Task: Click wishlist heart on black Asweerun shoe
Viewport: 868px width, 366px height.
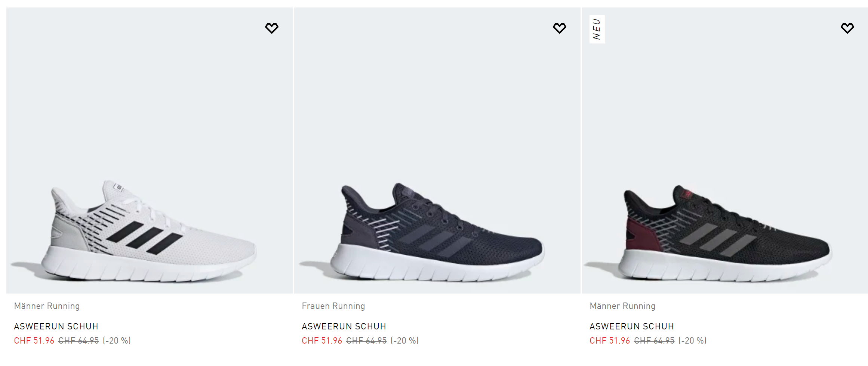Action: pyautogui.click(x=847, y=28)
